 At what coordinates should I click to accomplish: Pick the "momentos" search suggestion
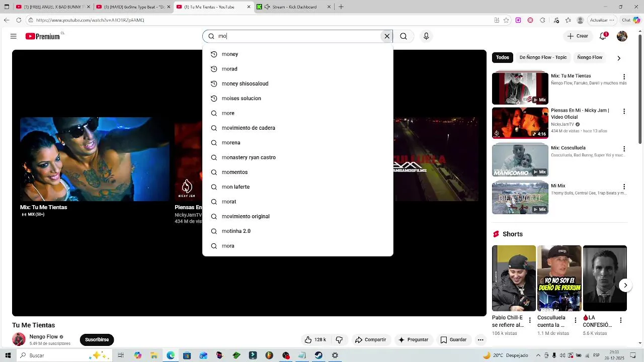click(297, 172)
